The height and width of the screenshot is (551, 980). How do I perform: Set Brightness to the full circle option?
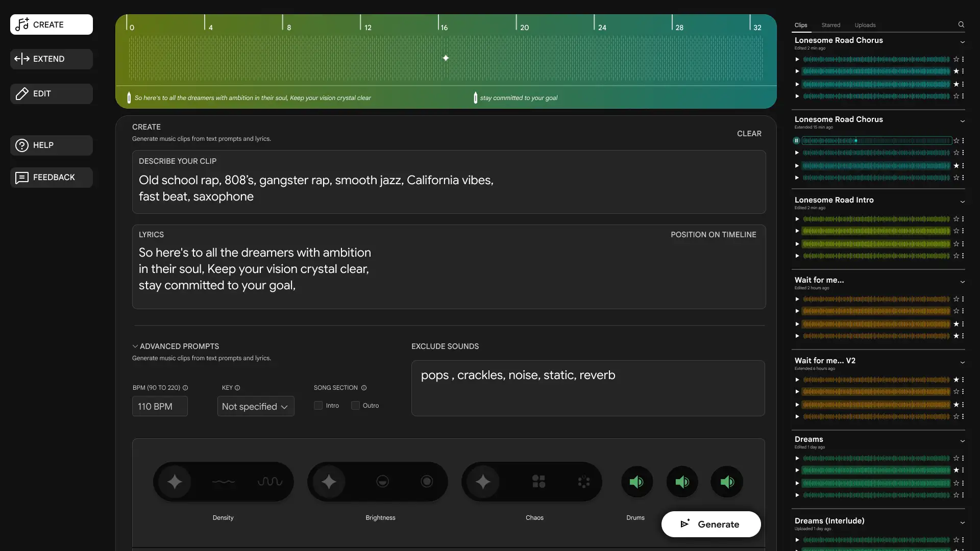click(x=427, y=482)
